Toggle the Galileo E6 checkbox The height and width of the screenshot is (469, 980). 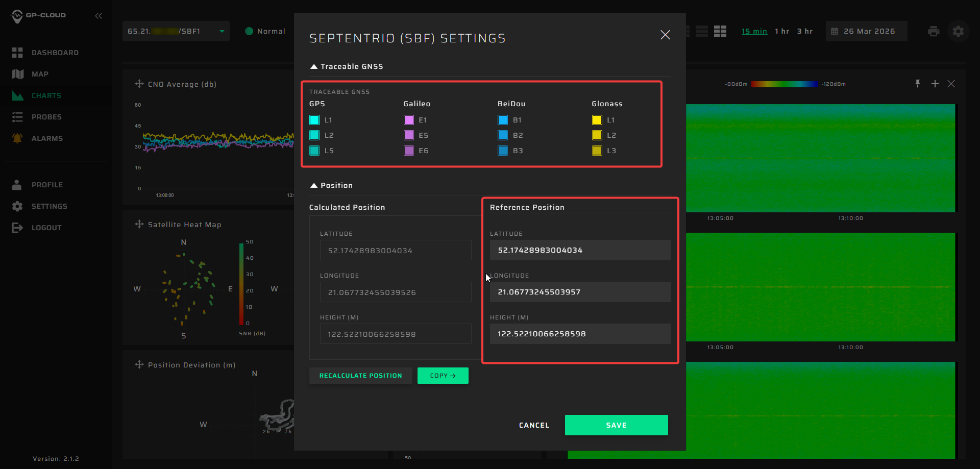click(409, 151)
